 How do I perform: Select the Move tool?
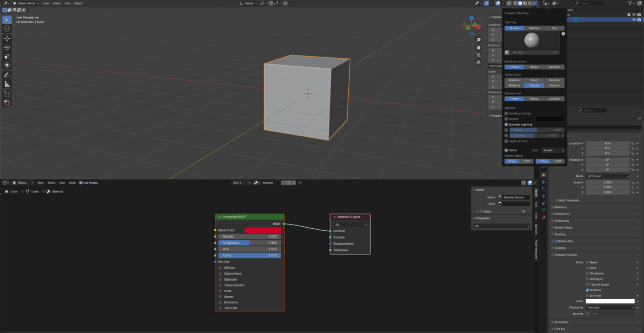pyautogui.click(x=7, y=38)
